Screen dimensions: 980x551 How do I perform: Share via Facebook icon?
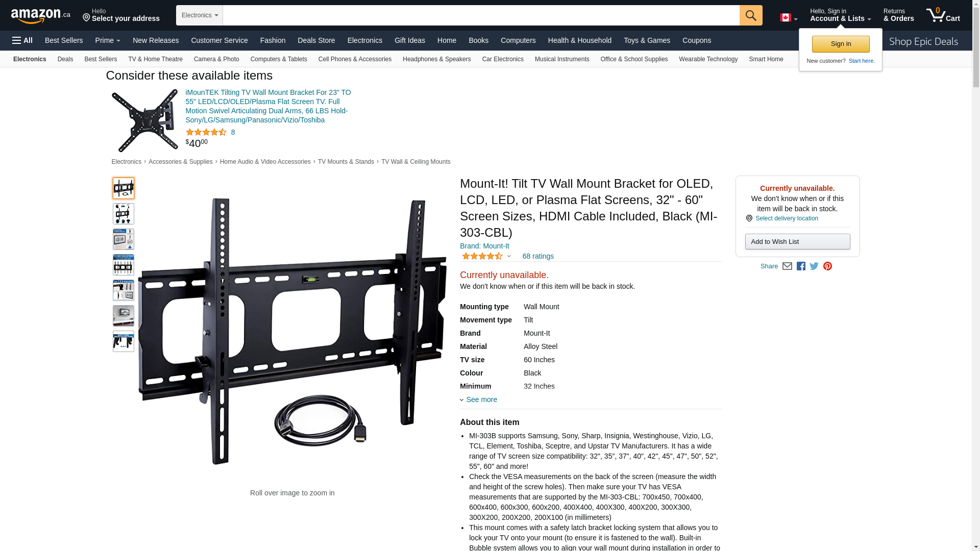click(801, 266)
